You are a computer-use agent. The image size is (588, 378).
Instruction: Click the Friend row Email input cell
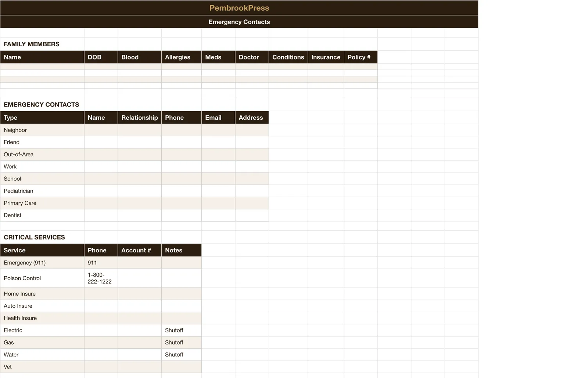pyautogui.click(x=218, y=142)
